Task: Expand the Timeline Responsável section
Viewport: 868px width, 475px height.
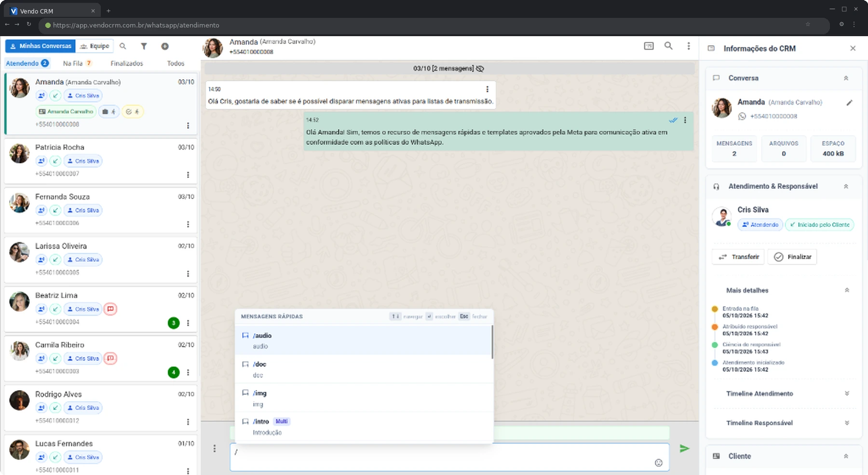Action: pyautogui.click(x=847, y=423)
